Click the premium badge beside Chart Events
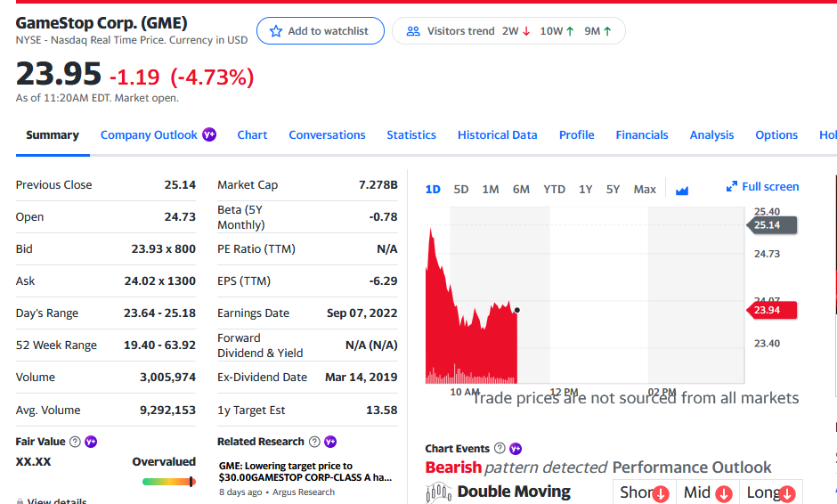The image size is (837, 504). (516, 449)
